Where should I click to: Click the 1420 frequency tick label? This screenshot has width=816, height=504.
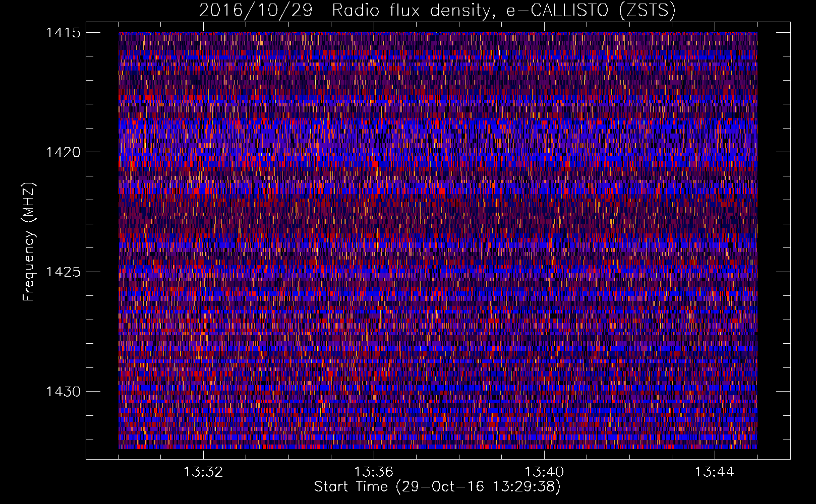(x=64, y=152)
